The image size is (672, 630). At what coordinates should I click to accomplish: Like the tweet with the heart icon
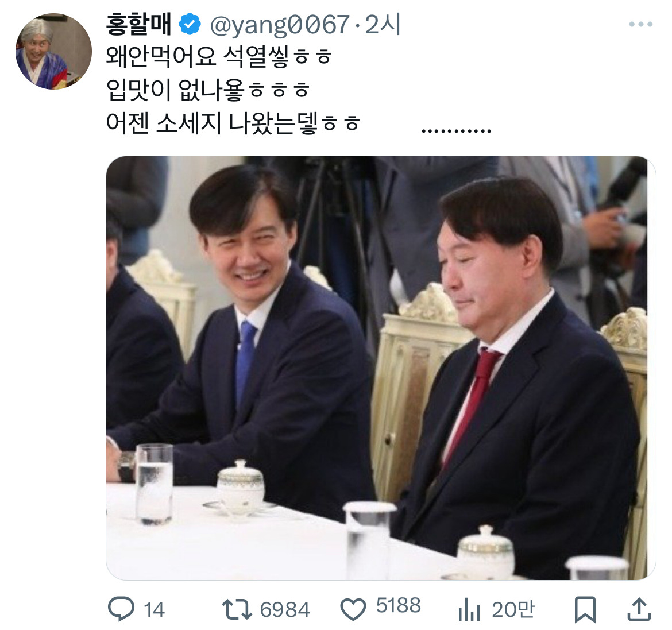point(353,609)
